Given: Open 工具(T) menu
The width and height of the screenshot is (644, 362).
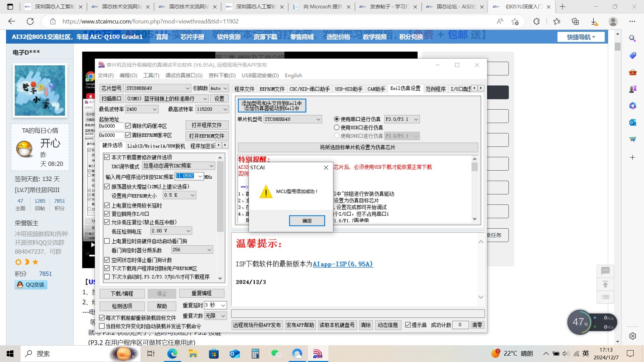Looking at the screenshot, I should pos(151,75).
